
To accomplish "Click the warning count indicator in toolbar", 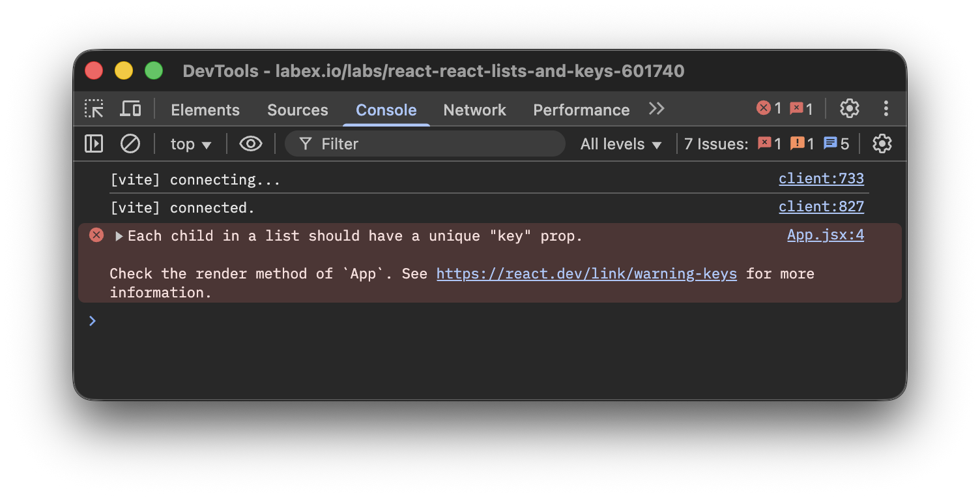I will point(801,108).
